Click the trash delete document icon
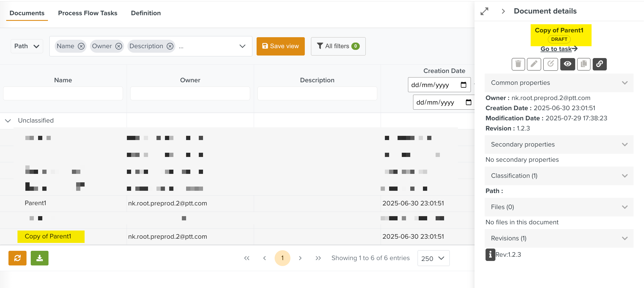The height and width of the screenshot is (288, 644). tap(518, 64)
